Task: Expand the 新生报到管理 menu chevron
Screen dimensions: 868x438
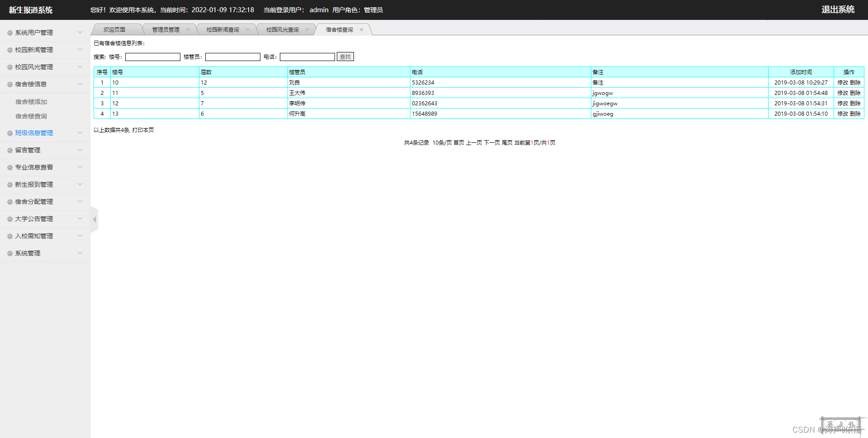Action: [80, 184]
